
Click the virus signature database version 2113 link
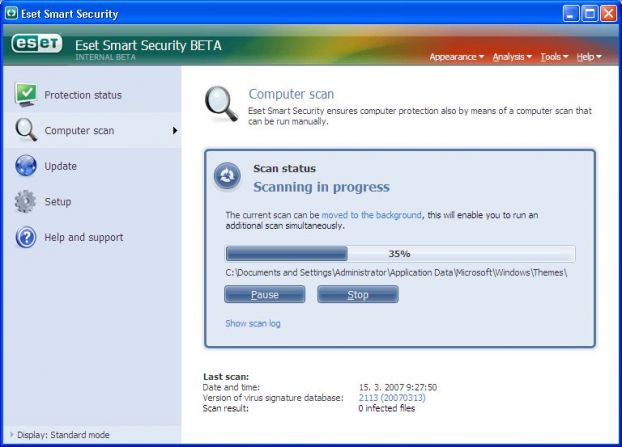392,398
